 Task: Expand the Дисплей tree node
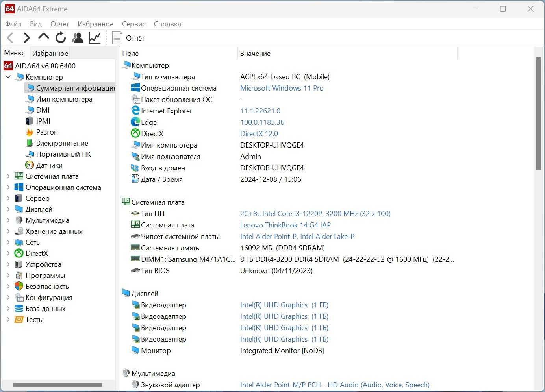point(8,209)
